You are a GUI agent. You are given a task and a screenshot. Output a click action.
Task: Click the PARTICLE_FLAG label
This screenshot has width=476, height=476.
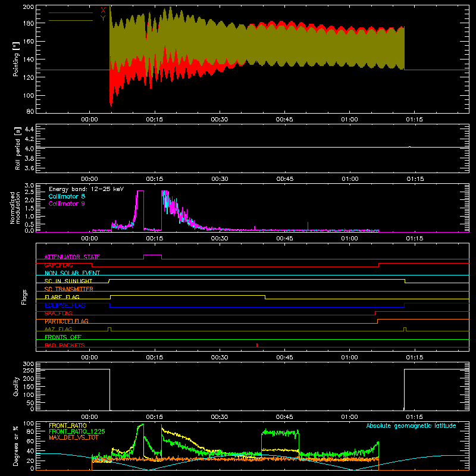(67, 321)
